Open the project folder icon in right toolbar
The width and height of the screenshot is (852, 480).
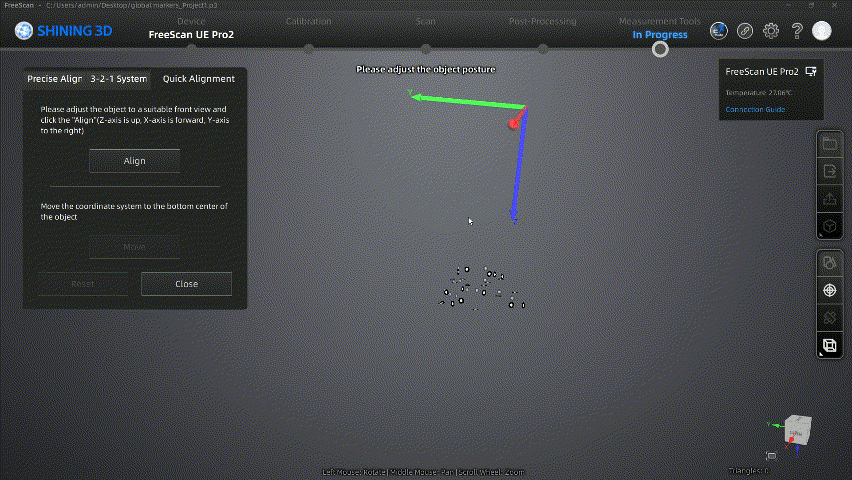(829, 144)
